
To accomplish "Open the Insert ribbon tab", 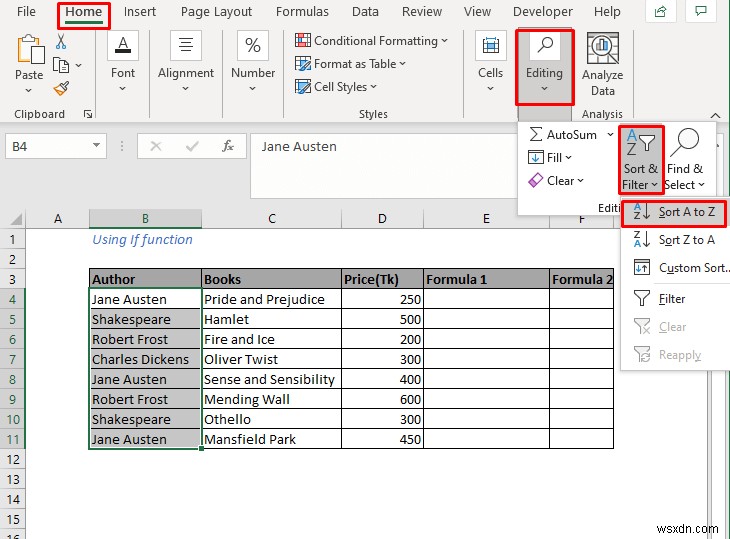I will [x=140, y=12].
